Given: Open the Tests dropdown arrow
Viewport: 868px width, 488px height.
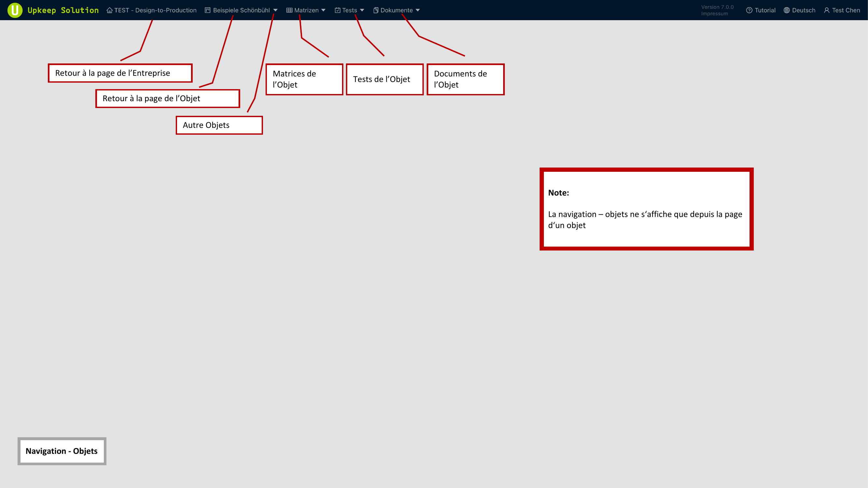Looking at the screenshot, I should (362, 10).
